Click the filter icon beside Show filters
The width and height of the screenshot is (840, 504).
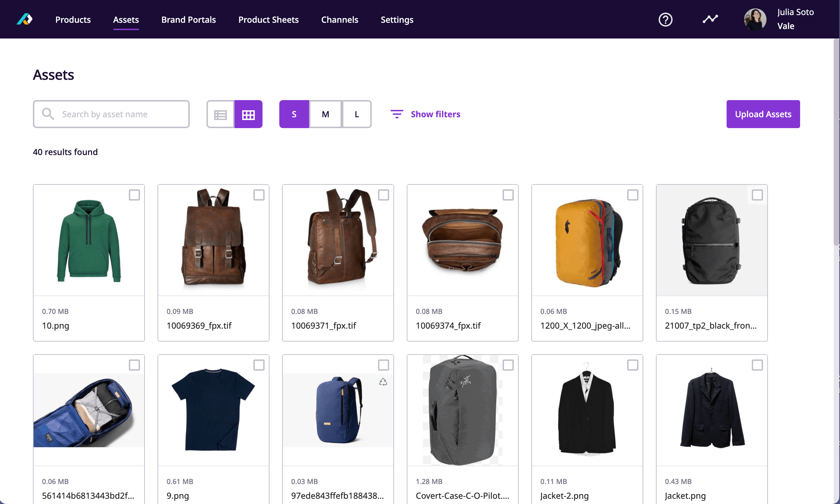point(397,114)
